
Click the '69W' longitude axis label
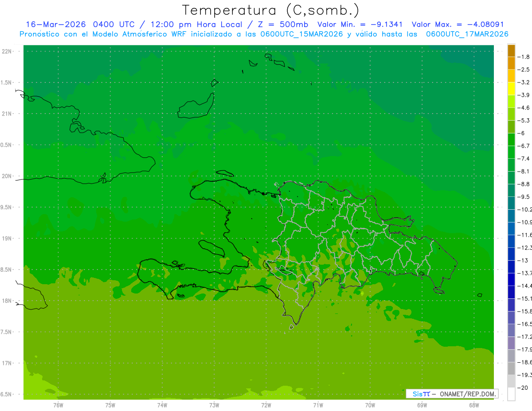(x=422, y=405)
